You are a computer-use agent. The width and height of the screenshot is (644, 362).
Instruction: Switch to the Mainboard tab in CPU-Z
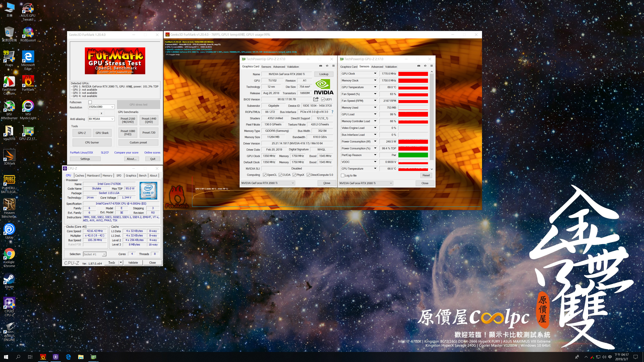93,175
